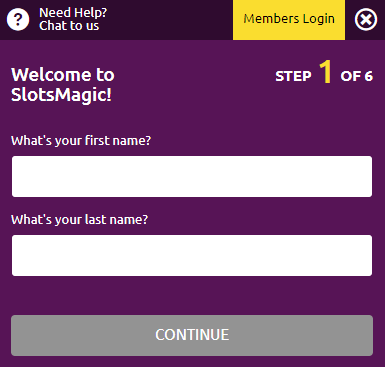Dismiss the signup dialog using the circled cross
This screenshot has height=367, width=385.
pos(366,19)
